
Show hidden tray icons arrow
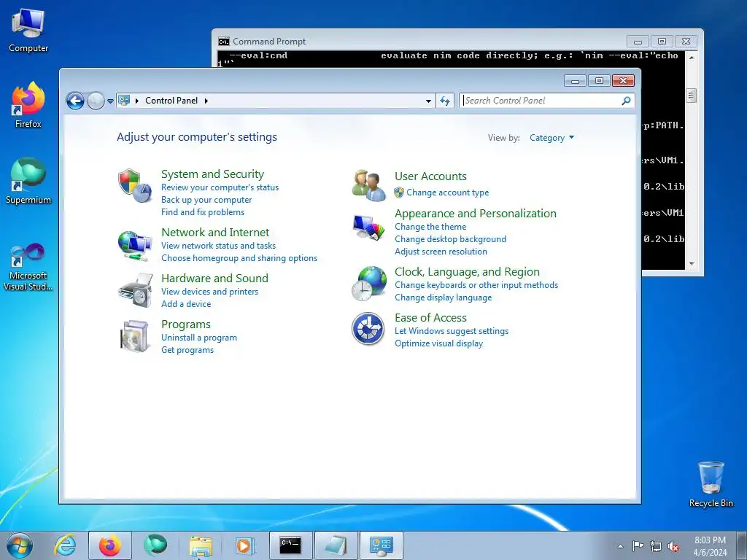(620, 546)
